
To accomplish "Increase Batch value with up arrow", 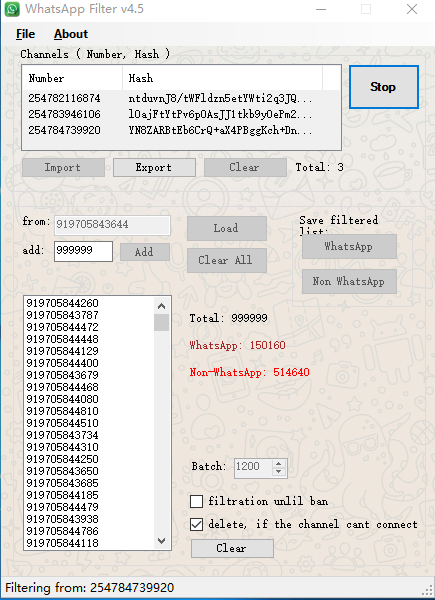I will pos(279,463).
